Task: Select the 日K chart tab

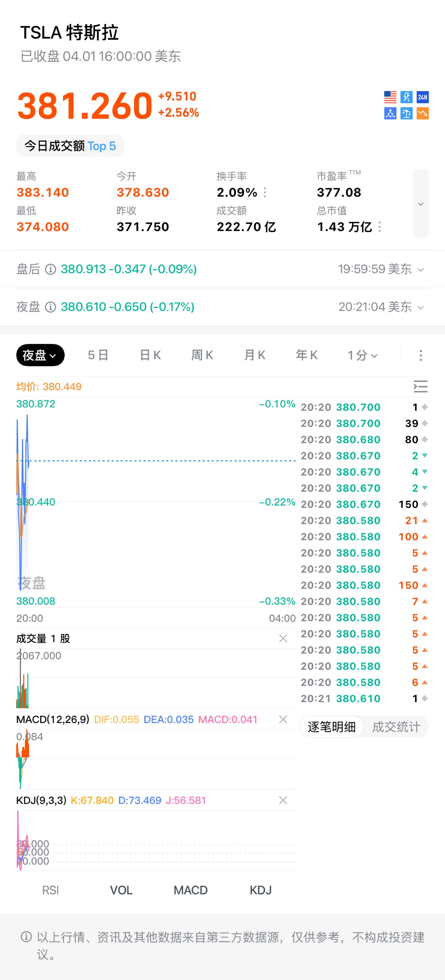Action: point(150,355)
